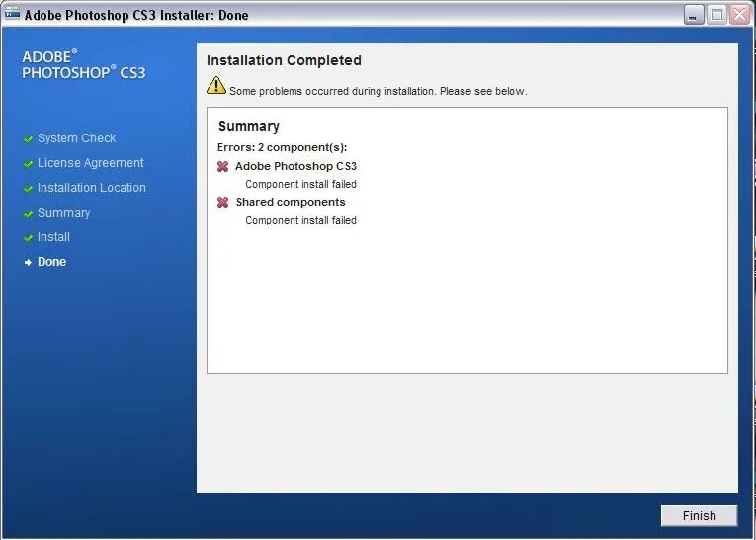Select the Install step in the sidebar
Image resolution: width=756 pixels, height=540 pixels.
pos(53,237)
